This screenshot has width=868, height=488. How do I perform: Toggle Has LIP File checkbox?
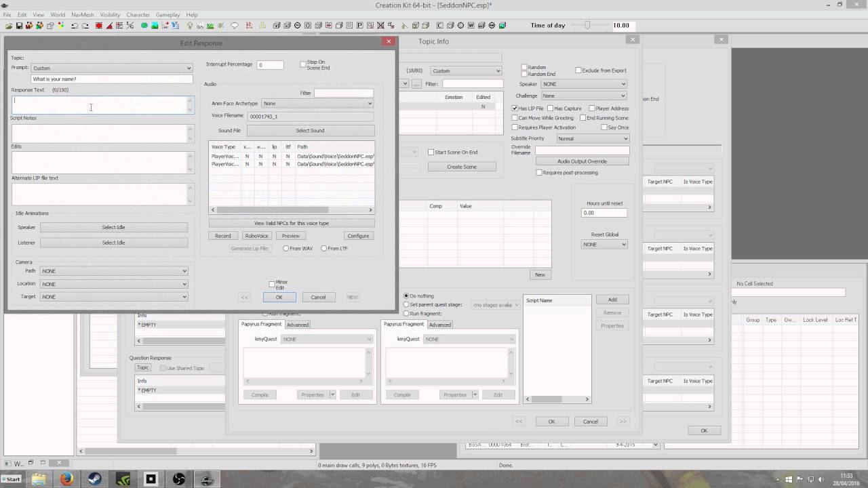tap(515, 108)
